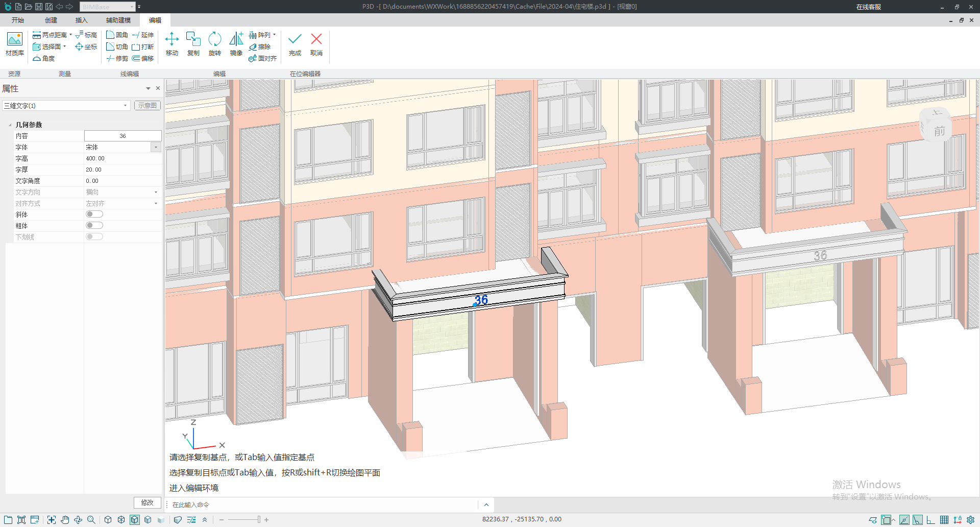This screenshot has width=980, height=527.
Task: Collapse the 几何参数 section
Action: pyautogui.click(x=10, y=125)
